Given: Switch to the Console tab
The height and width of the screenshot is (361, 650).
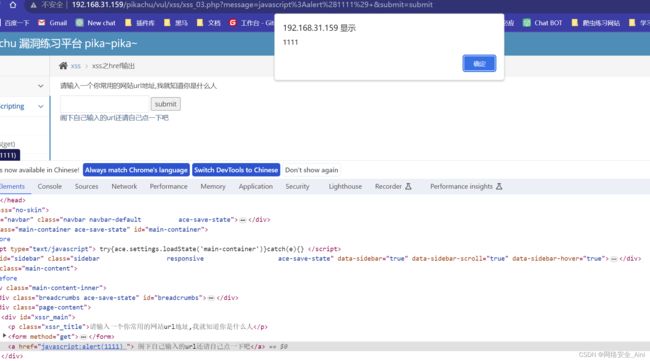Looking at the screenshot, I should pos(50,187).
